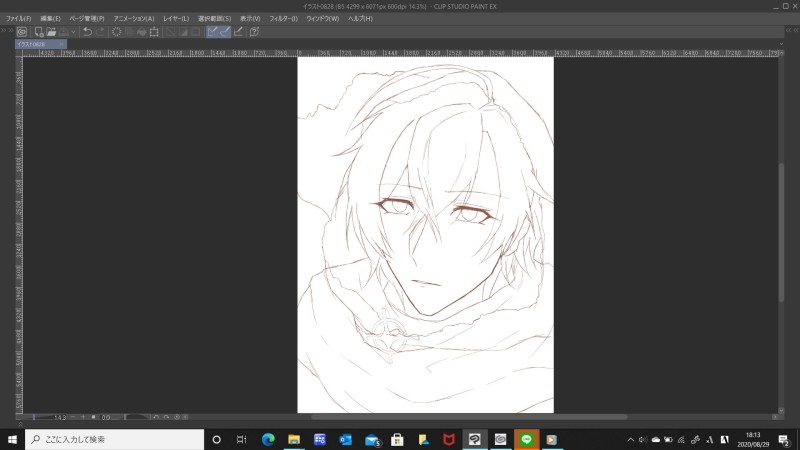Image resolution: width=800 pixels, height=450 pixels.
Task: Open McAfee from the taskbar
Action: (x=448, y=439)
